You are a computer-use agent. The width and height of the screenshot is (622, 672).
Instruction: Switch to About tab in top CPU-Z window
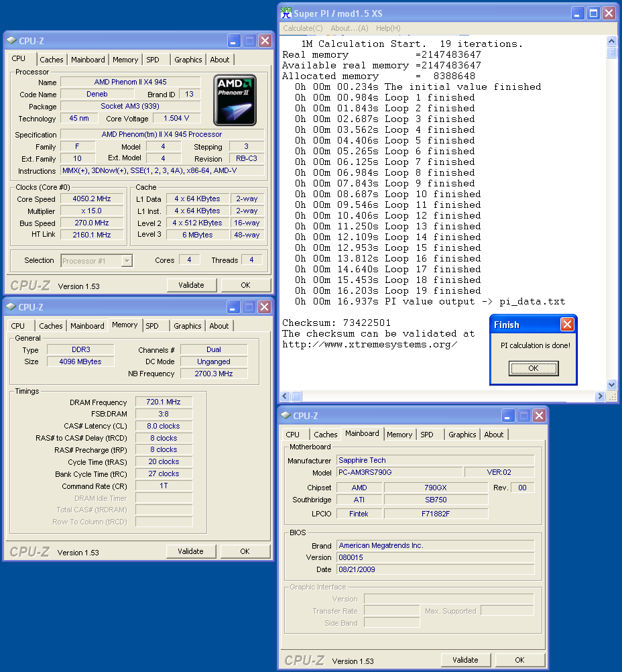(x=220, y=60)
